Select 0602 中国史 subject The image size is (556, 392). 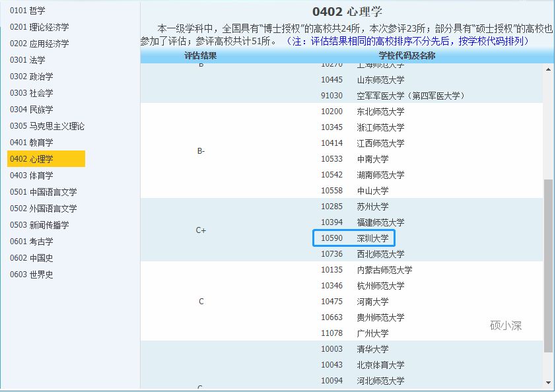click(x=32, y=257)
